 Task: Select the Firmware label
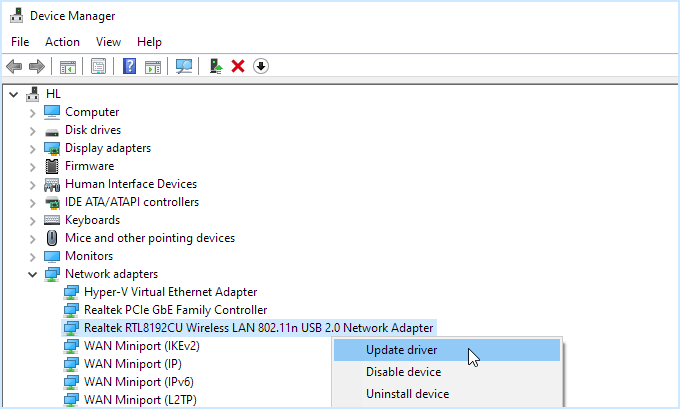tap(89, 166)
